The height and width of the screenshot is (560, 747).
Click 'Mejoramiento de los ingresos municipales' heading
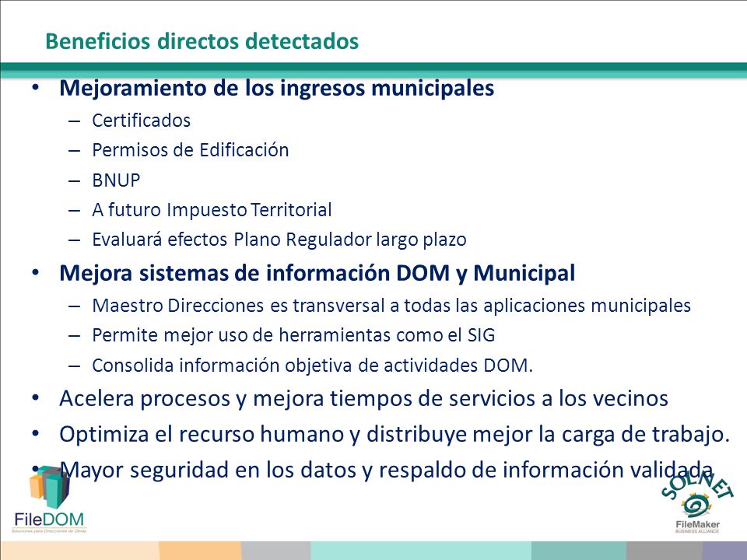point(277,88)
